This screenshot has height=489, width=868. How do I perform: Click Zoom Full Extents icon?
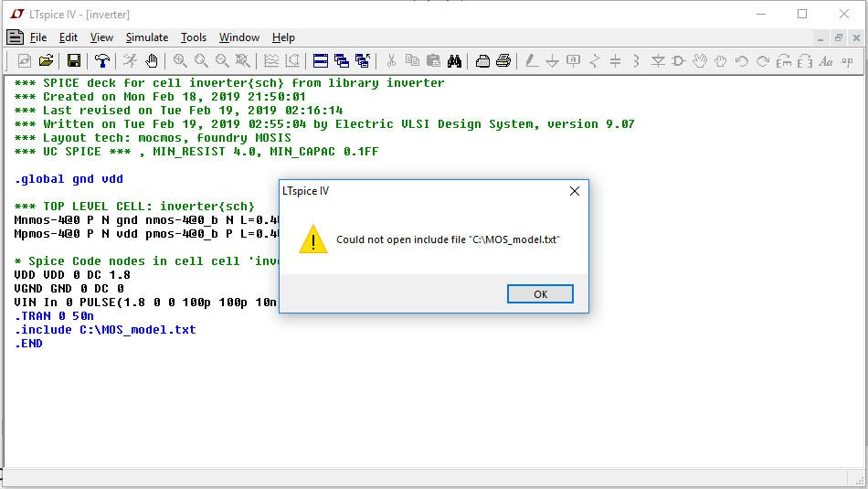242,61
